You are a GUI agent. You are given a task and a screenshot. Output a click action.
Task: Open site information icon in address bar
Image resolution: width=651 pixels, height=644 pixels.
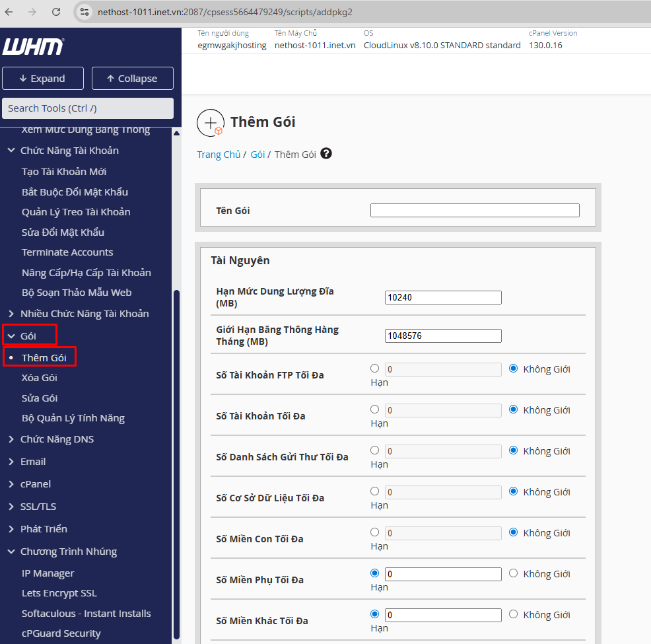point(85,12)
